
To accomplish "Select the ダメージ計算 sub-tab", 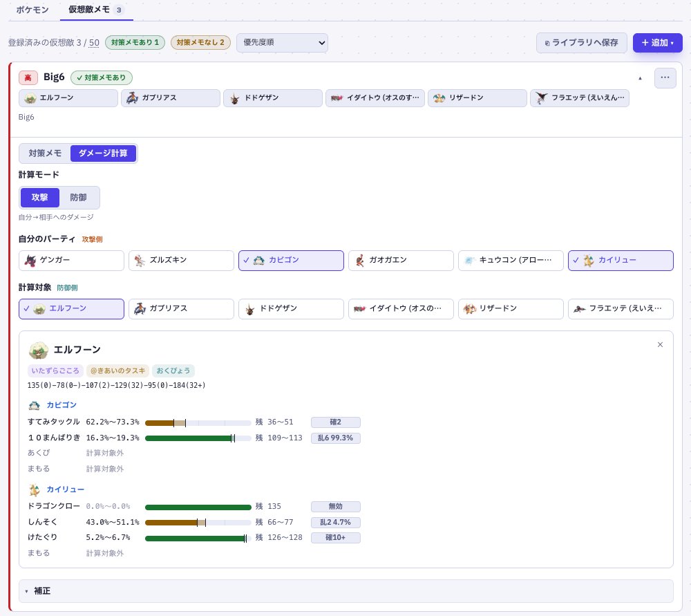I will (x=103, y=153).
